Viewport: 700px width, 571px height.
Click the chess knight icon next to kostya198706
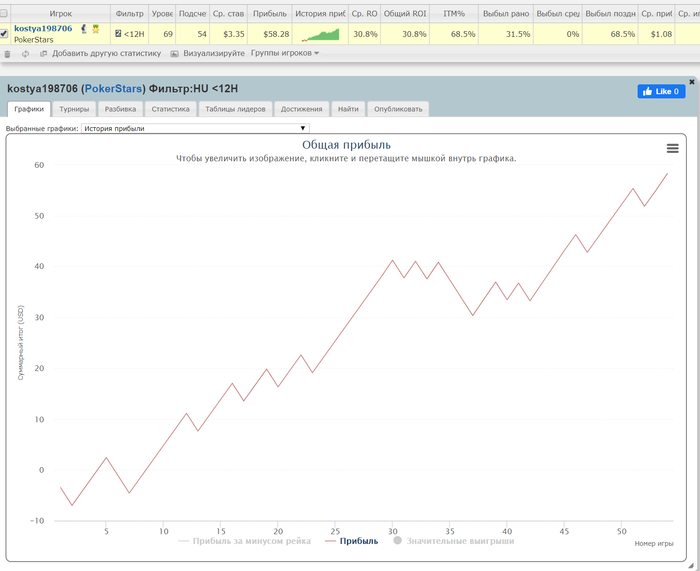83,29
